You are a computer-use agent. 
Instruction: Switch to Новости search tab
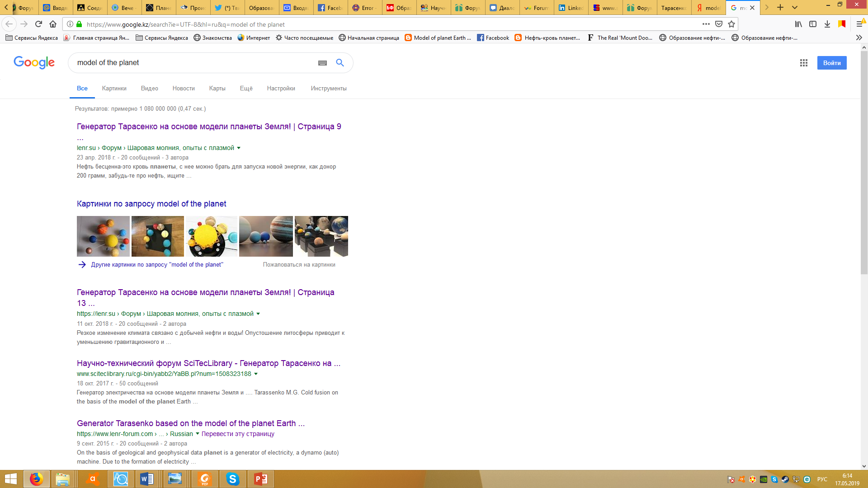coord(183,89)
